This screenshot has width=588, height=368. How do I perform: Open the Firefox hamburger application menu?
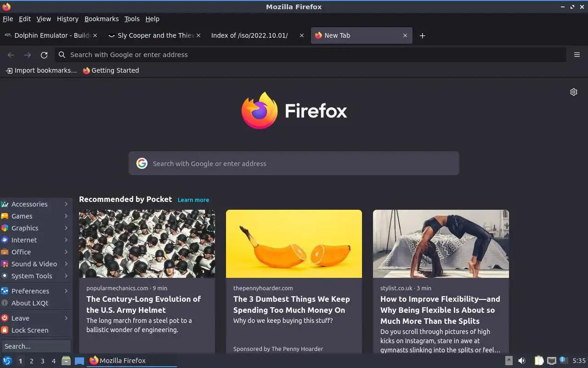[x=577, y=55]
